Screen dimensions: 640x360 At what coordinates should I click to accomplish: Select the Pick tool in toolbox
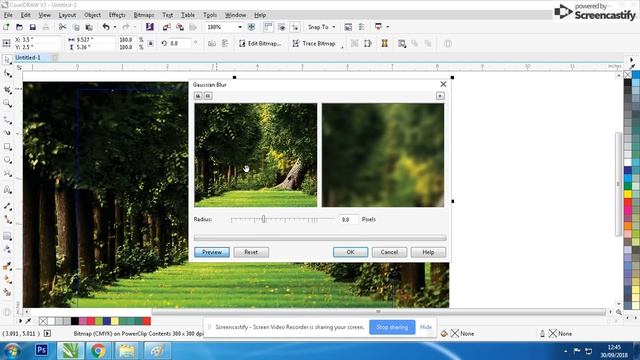coord(7,60)
